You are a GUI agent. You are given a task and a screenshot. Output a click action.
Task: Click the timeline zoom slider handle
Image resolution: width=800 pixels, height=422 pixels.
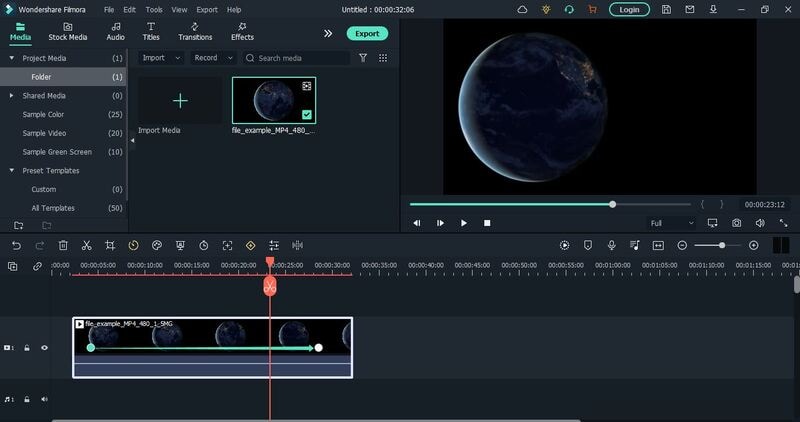pos(722,245)
